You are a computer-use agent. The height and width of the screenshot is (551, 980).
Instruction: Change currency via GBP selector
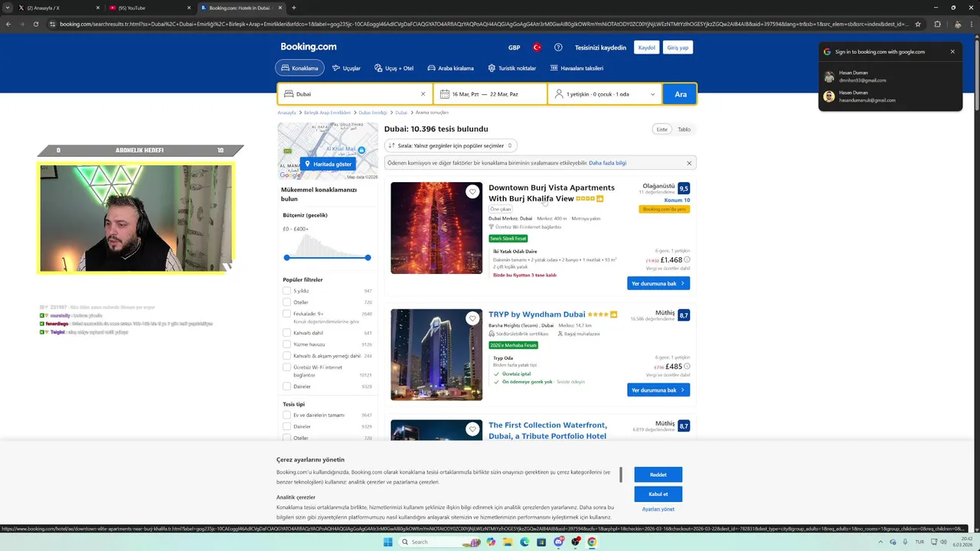pos(514,47)
